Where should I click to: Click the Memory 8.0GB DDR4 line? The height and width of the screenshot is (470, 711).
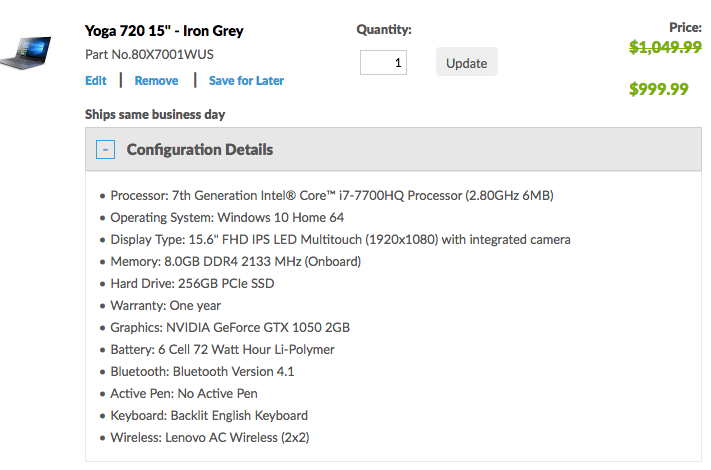pyautogui.click(x=235, y=262)
